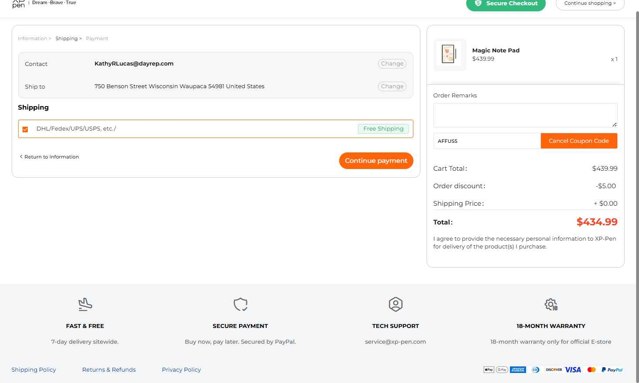The image size is (639, 383).
Task: Click the 750 Benson Street address text
Action: 179,86
